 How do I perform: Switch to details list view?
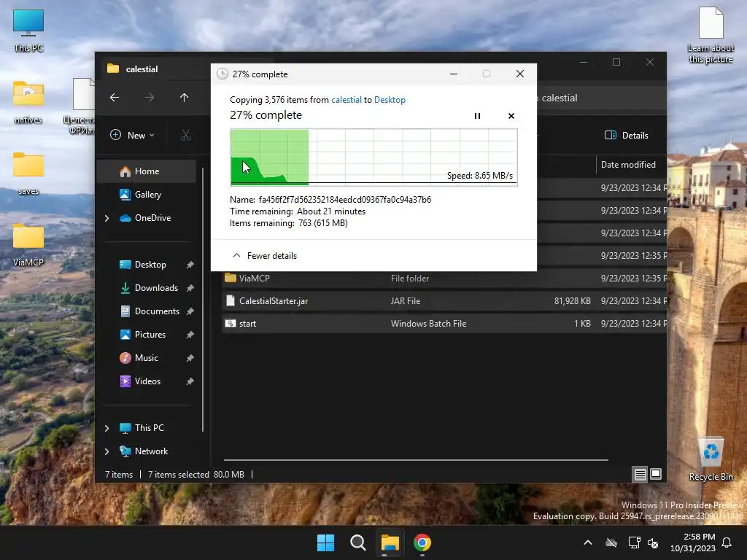pos(640,474)
